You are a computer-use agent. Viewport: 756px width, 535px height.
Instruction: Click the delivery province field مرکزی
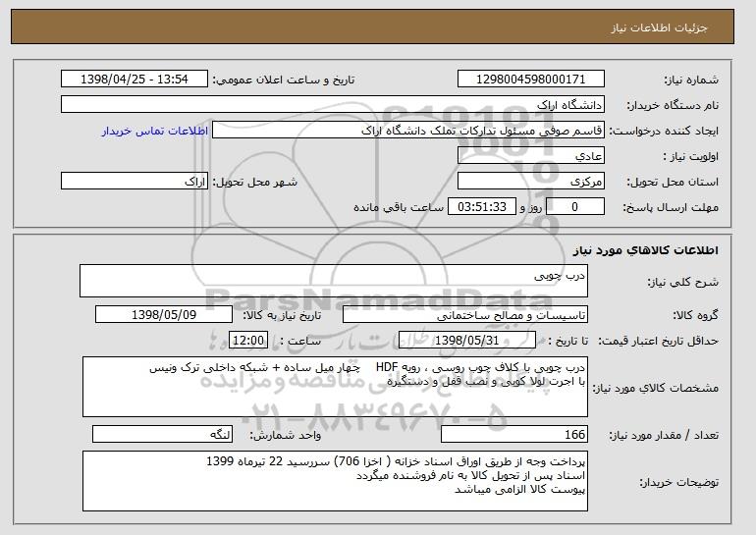531,182
